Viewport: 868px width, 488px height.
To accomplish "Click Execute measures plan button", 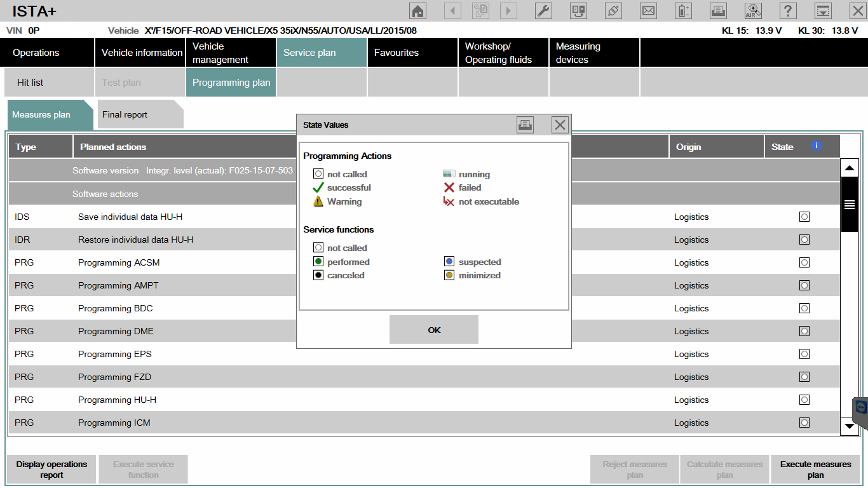I will 815,470.
